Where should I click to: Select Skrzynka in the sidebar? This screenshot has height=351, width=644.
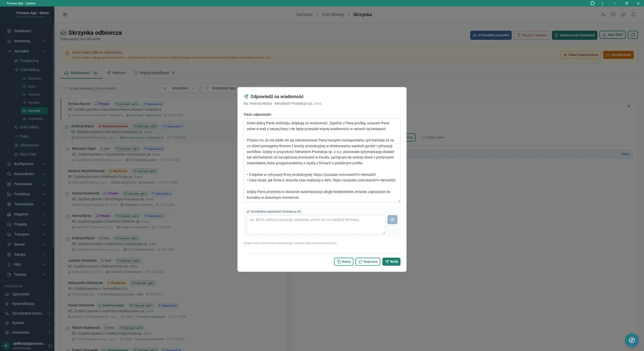34,111
